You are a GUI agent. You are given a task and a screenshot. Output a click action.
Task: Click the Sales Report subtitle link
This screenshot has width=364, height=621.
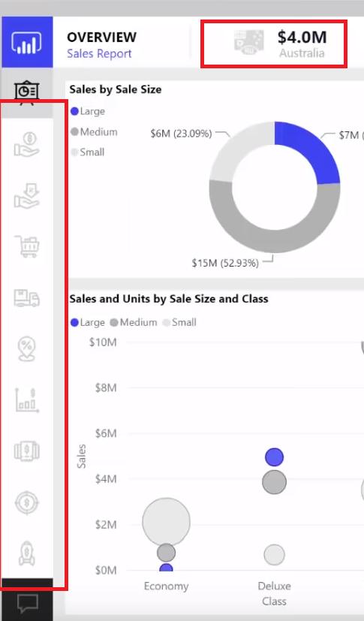[99, 53]
